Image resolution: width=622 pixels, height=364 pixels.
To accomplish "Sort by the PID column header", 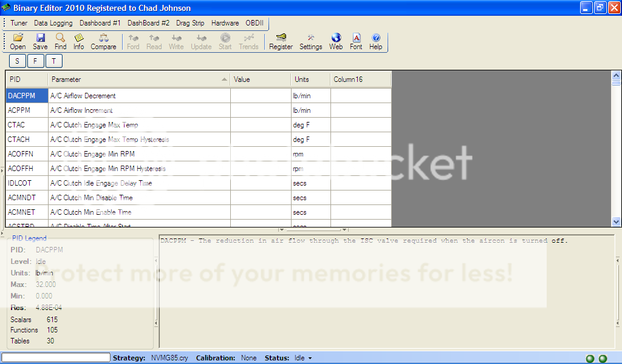I will click(x=27, y=79).
